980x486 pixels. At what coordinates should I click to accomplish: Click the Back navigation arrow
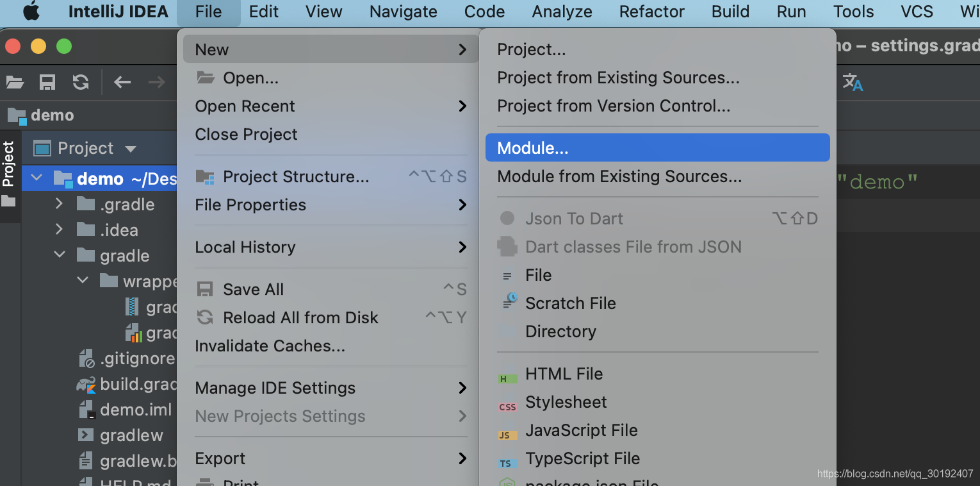pos(122,82)
